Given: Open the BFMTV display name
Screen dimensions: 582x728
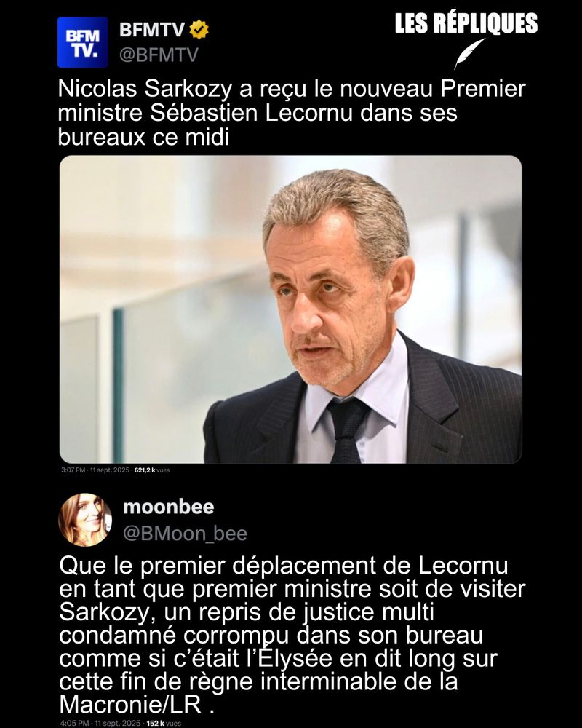Looking at the screenshot, I should point(152,30).
